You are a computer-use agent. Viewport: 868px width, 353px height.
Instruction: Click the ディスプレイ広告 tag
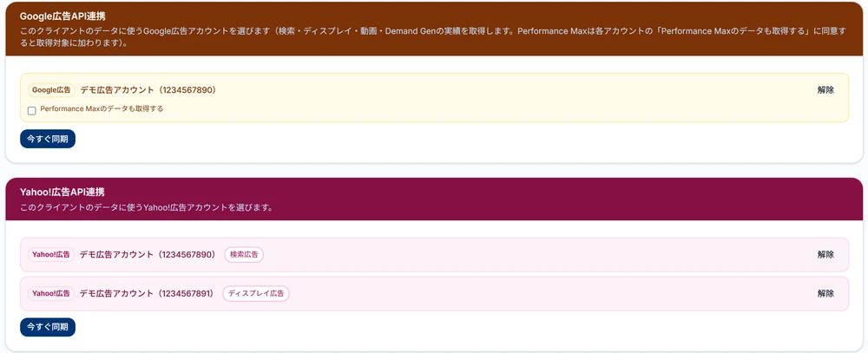[256, 294]
